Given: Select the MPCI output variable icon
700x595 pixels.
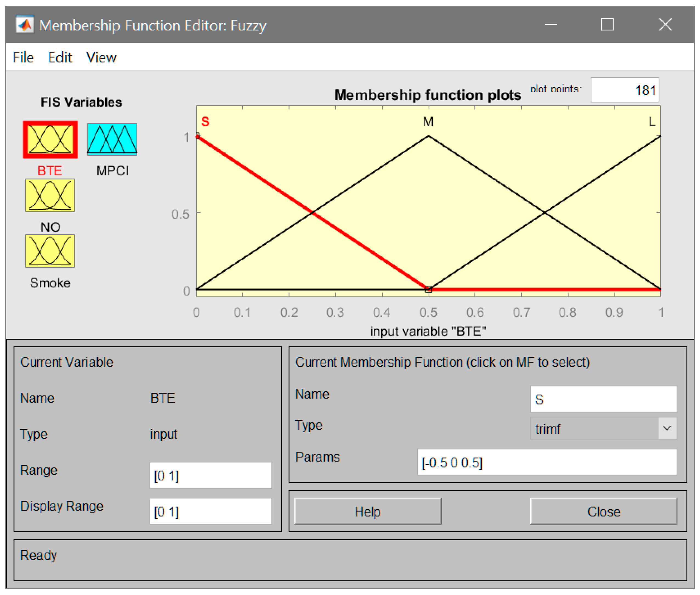Looking at the screenshot, I should (x=112, y=139).
